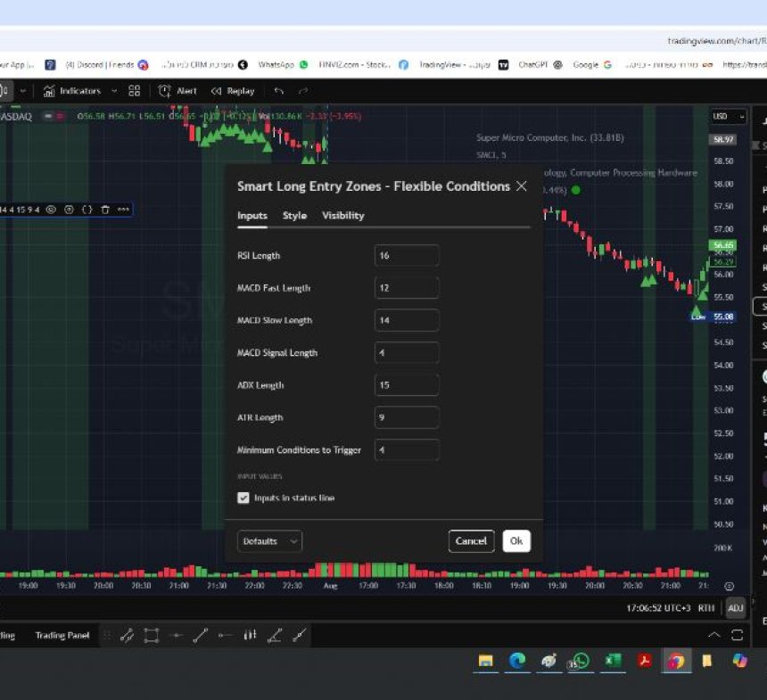Uncheck Inputs in status line checkbox
The image size is (767, 700).
pyautogui.click(x=243, y=498)
